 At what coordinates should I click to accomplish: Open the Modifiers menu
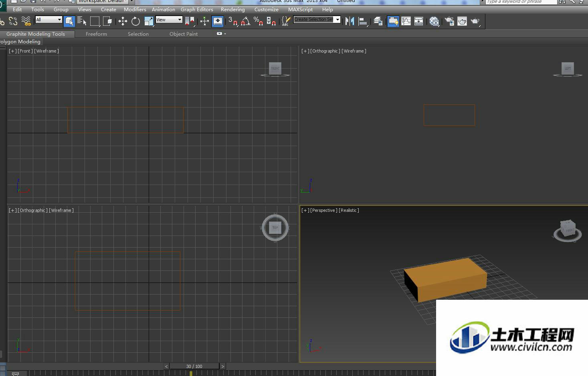pos(135,9)
